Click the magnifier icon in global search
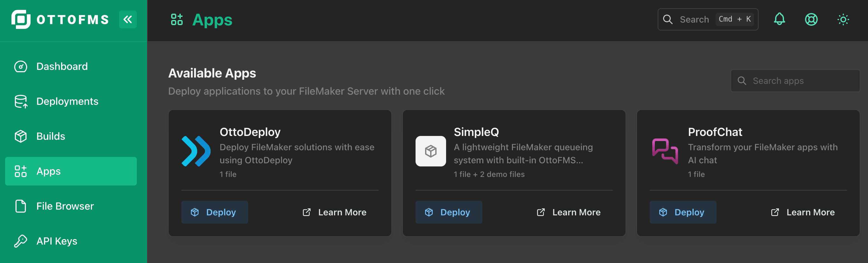 tap(668, 19)
